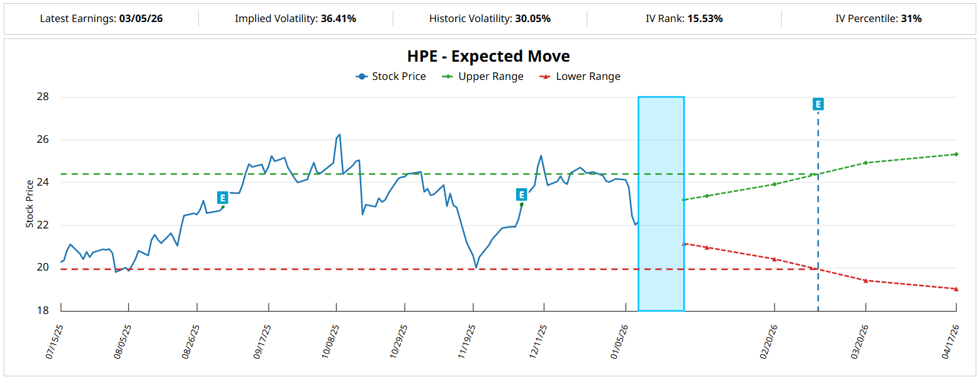Click the Implied Volatility 36.41% stat
980x382 pixels.
click(x=295, y=19)
